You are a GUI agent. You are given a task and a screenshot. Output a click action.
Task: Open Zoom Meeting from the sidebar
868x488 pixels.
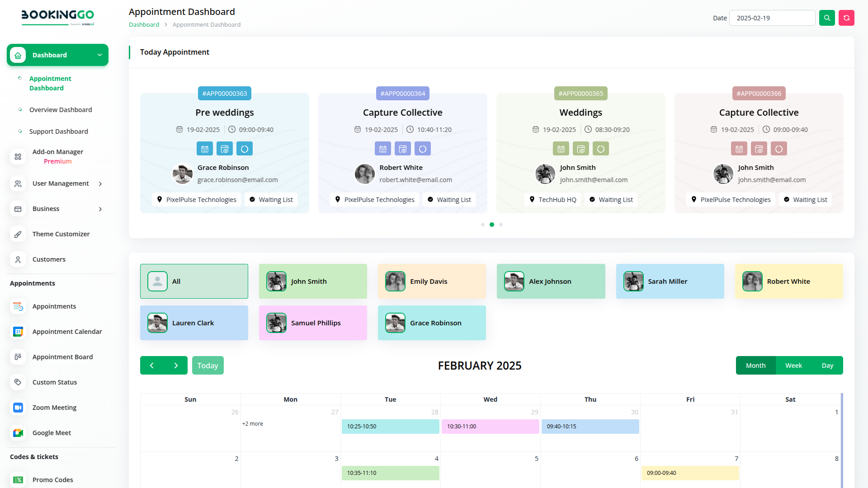click(54, 408)
